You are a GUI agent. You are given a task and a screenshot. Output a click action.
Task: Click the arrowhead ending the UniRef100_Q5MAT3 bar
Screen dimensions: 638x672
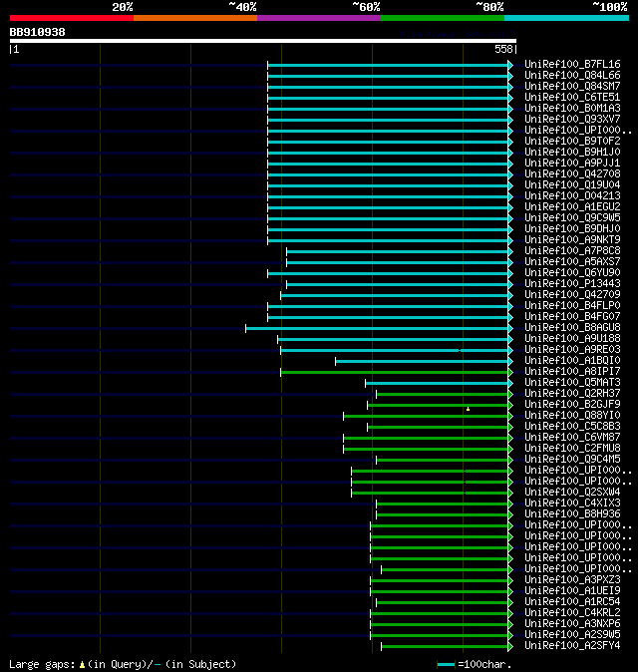pos(510,384)
